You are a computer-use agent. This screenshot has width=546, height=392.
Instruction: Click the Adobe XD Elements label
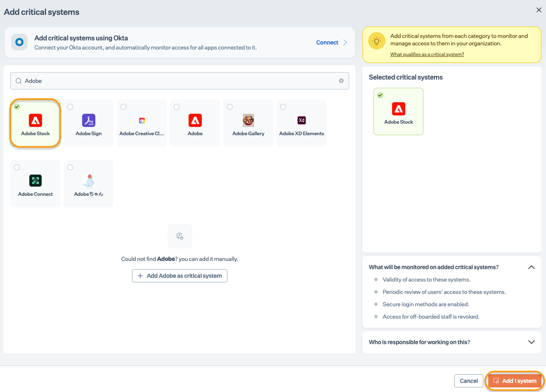click(x=302, y=134)
